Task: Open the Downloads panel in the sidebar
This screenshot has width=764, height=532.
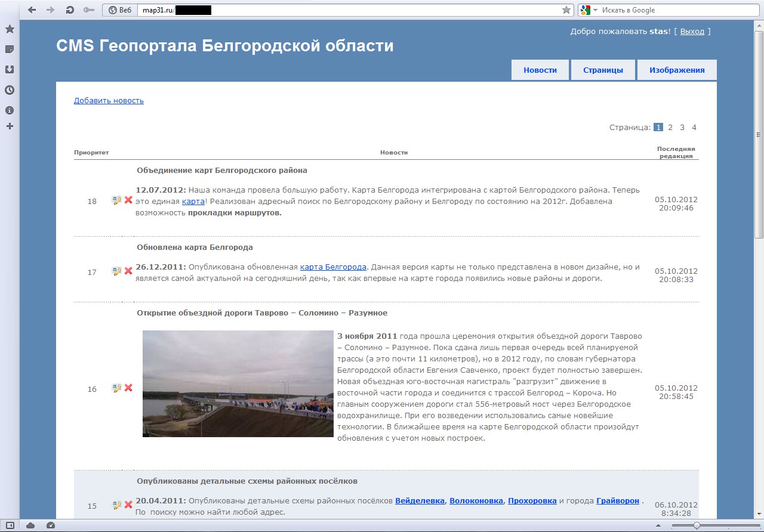Action: tap(10, 69)
